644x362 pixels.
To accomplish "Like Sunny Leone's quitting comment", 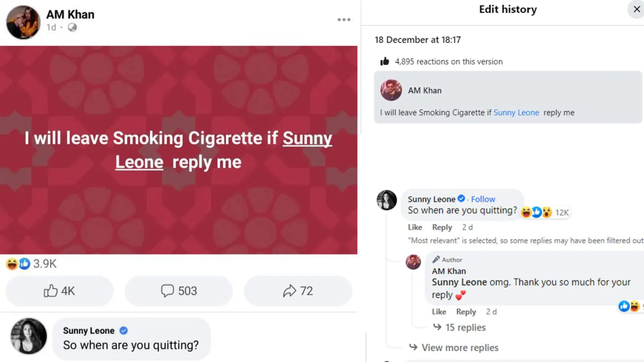I will (x=415, y=227).
